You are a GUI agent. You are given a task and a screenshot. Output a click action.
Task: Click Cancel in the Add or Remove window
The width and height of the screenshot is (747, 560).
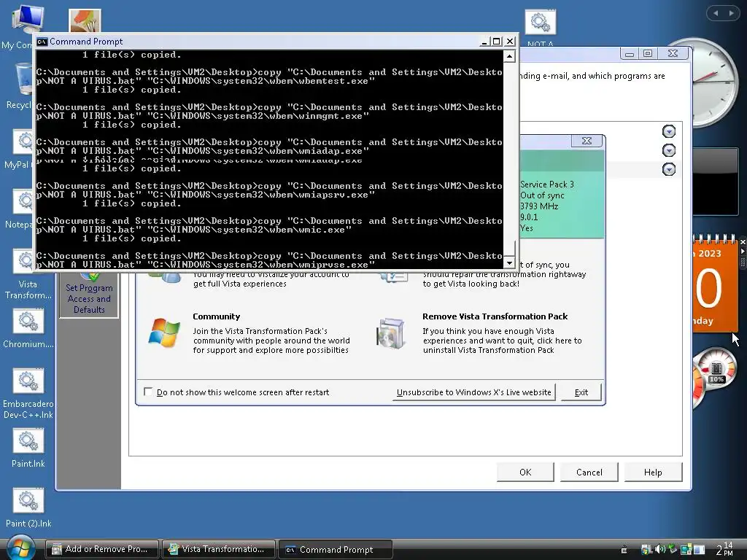tap(589, 472)
